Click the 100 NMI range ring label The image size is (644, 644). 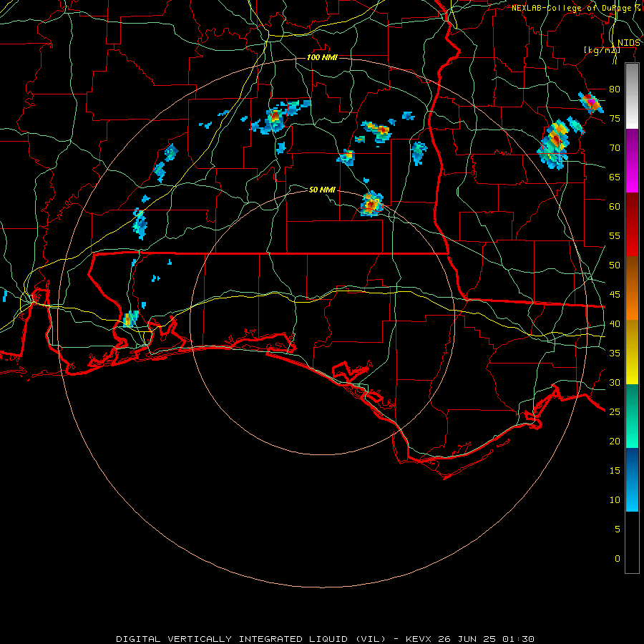pos(322,57)
